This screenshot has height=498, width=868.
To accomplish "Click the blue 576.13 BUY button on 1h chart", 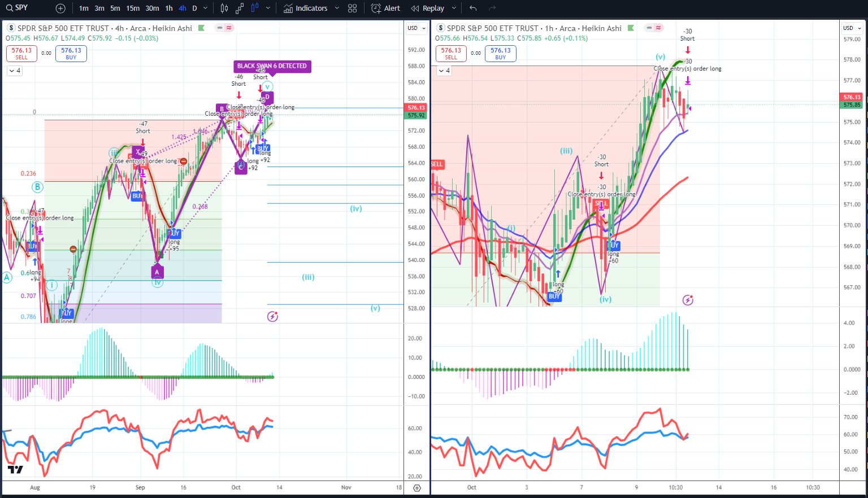I will tap(501, 53).
